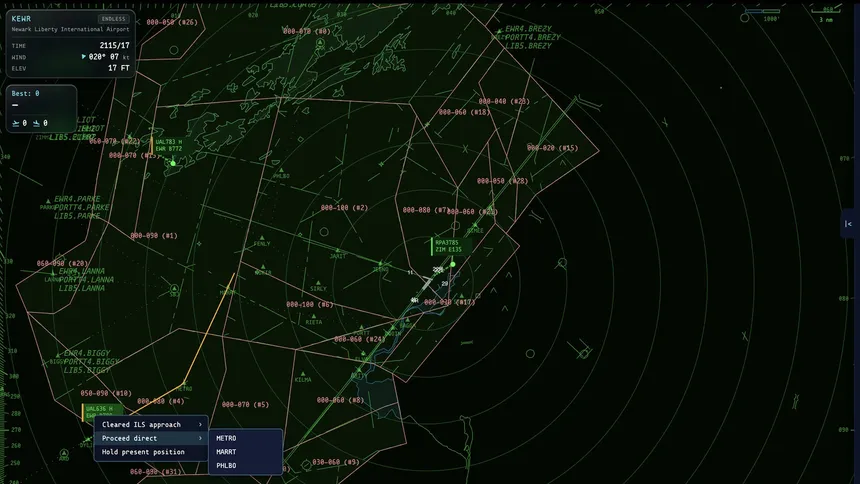Select Proceed direct in context menu

[x=151, y=438]
